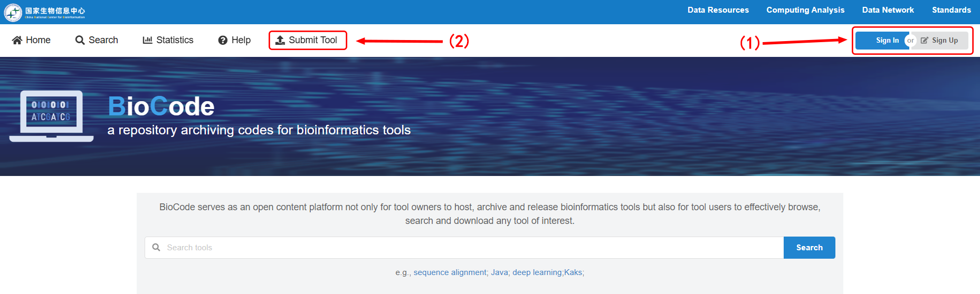Try the sequence alignment example link

(450, 272)
